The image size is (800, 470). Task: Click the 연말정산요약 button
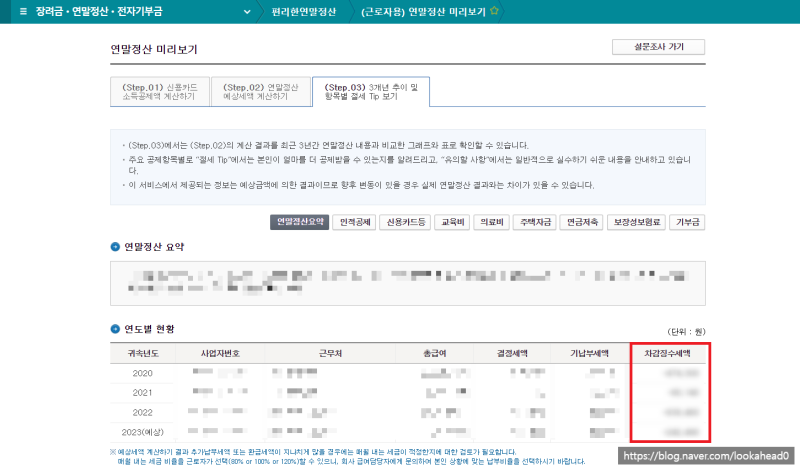click(x=299, y=222)
